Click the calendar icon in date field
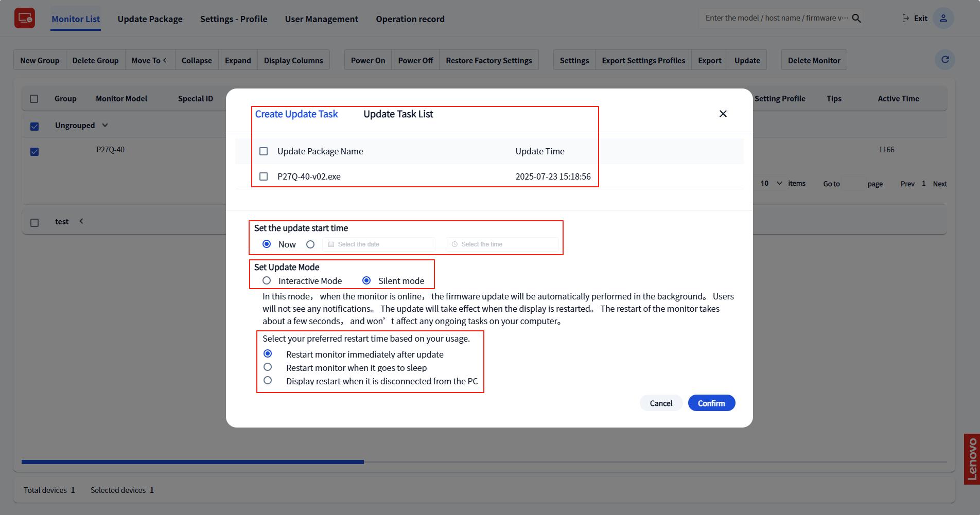The width and height of the screenshot is (980, 515). (x=331, y=244)
